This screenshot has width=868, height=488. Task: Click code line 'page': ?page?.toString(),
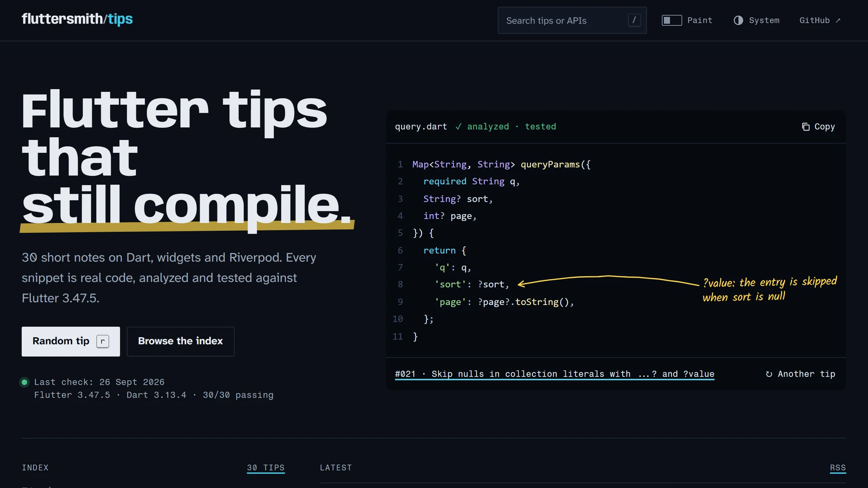[x=504, y=302]
